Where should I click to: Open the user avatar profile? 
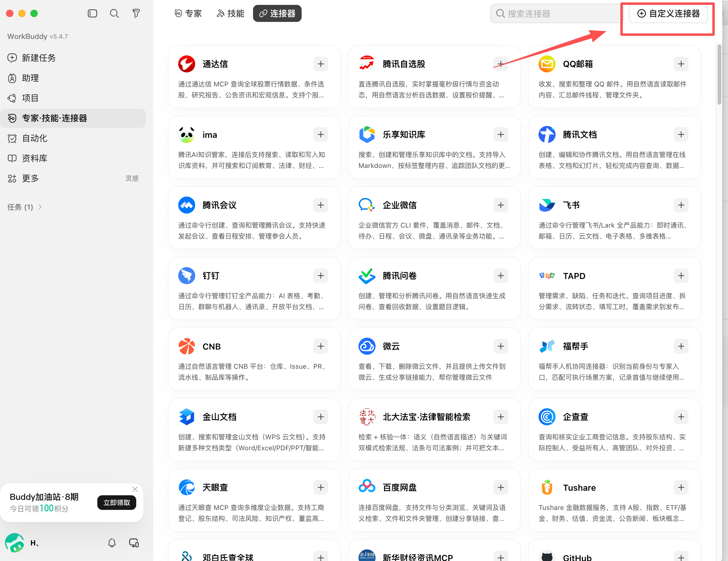(x=14, y=543)
